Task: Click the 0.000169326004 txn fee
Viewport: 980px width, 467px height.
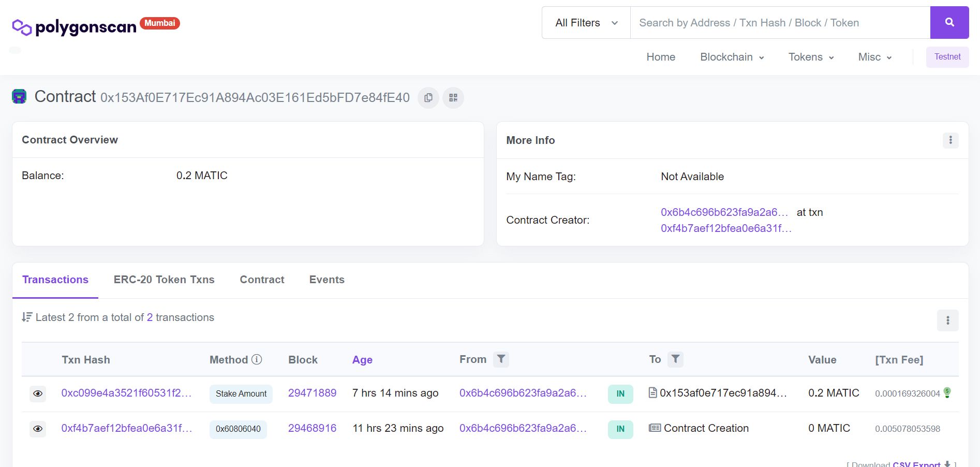Action: coord(908,393)
